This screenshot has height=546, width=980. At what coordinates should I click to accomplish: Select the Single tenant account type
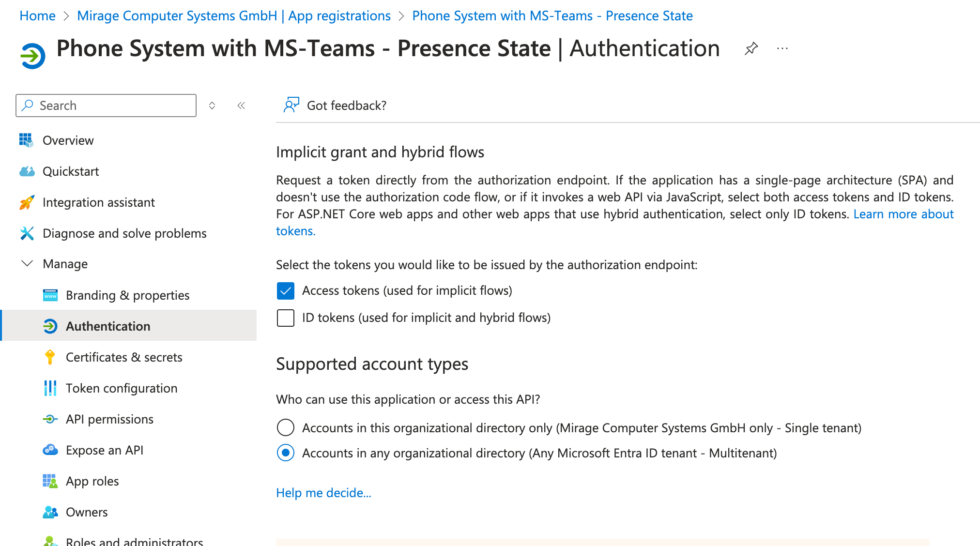click(286, 428)
